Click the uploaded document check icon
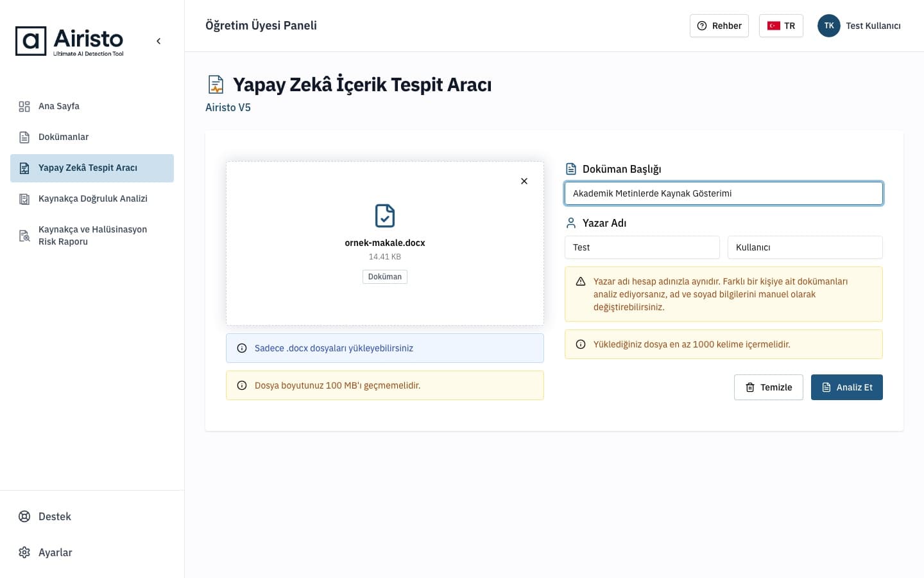 pyautogui.click(x=385, y=216)
